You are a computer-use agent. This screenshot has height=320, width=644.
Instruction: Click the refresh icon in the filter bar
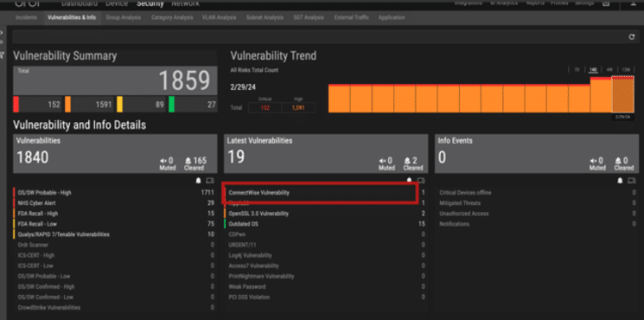tap(632, 37)
